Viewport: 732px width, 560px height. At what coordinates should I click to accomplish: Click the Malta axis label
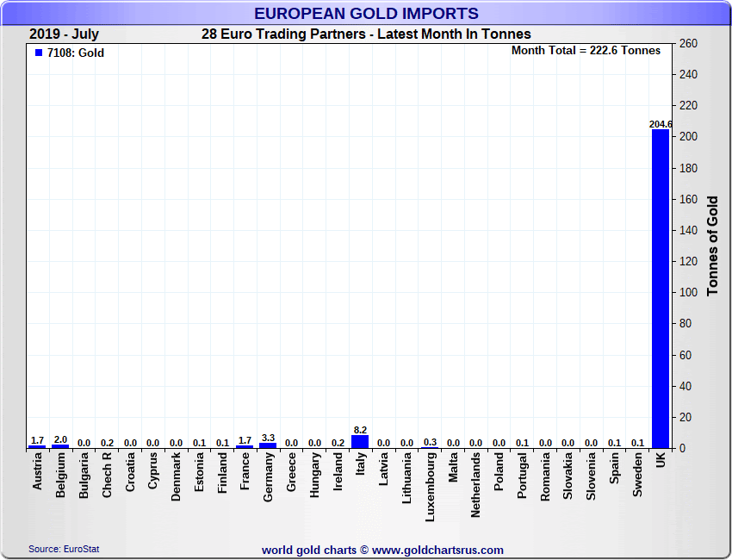(x=453, y=467)
